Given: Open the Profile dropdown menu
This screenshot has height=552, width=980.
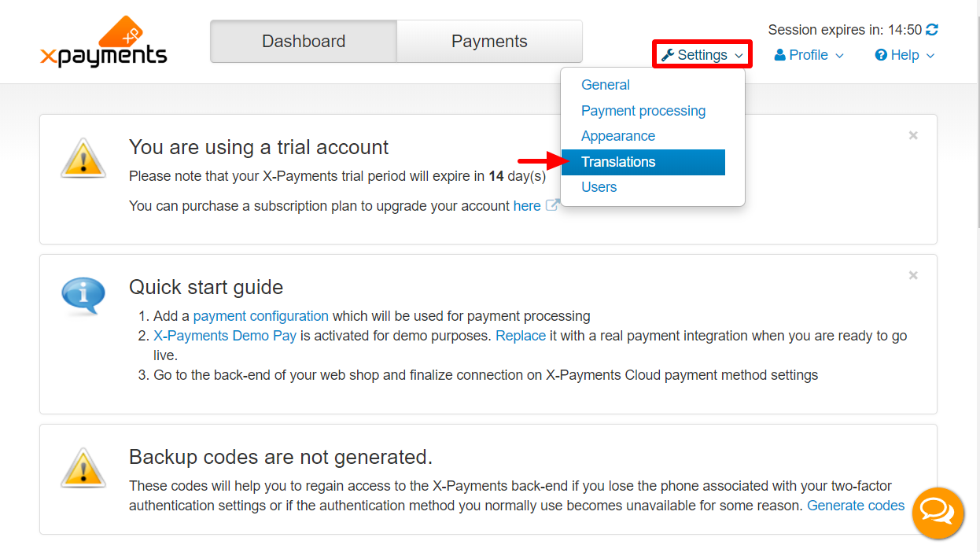Looking at the screenshot, I should point(809,55).
